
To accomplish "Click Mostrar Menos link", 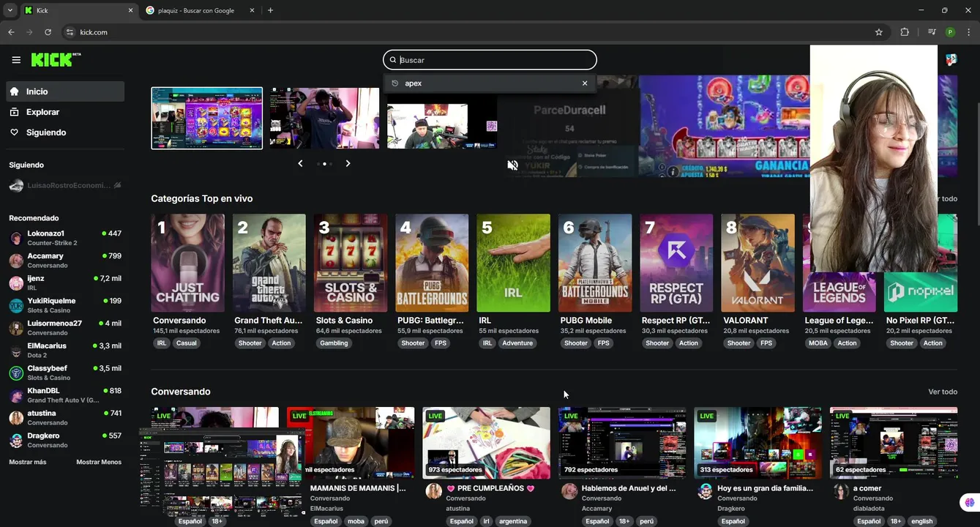I will point(99,462).
